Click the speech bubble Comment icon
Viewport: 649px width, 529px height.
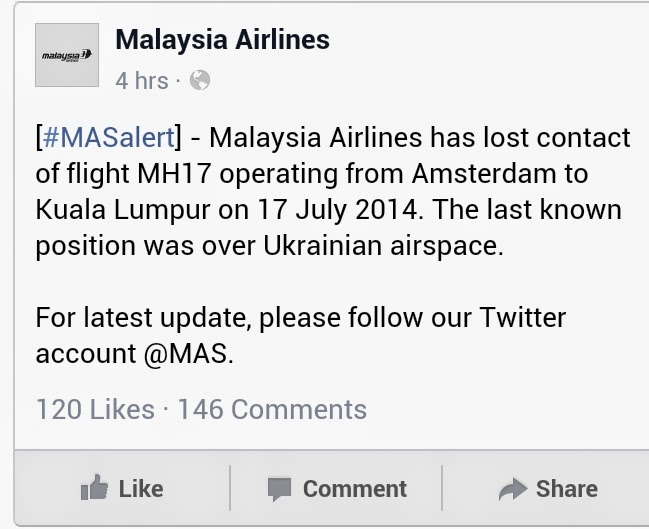(x=279, y=489)
